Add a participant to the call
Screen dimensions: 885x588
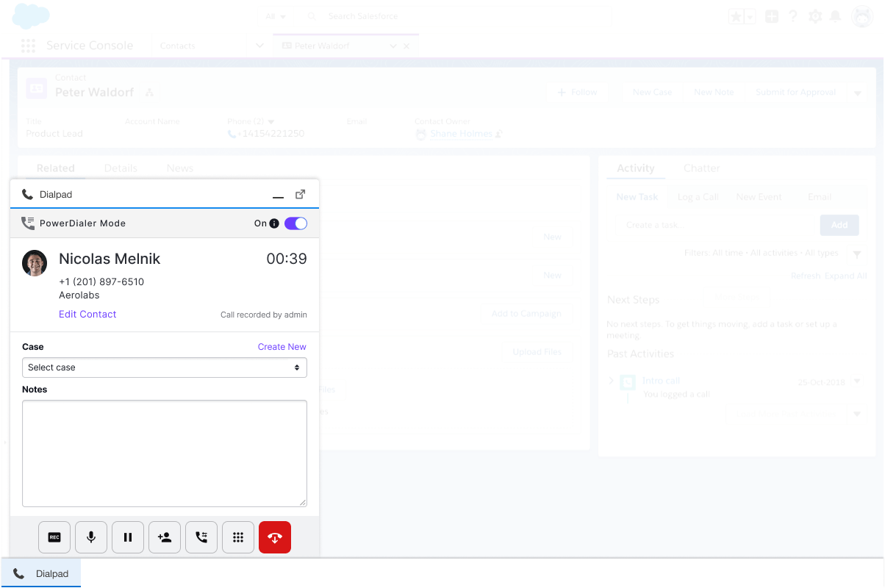point(165,537)
